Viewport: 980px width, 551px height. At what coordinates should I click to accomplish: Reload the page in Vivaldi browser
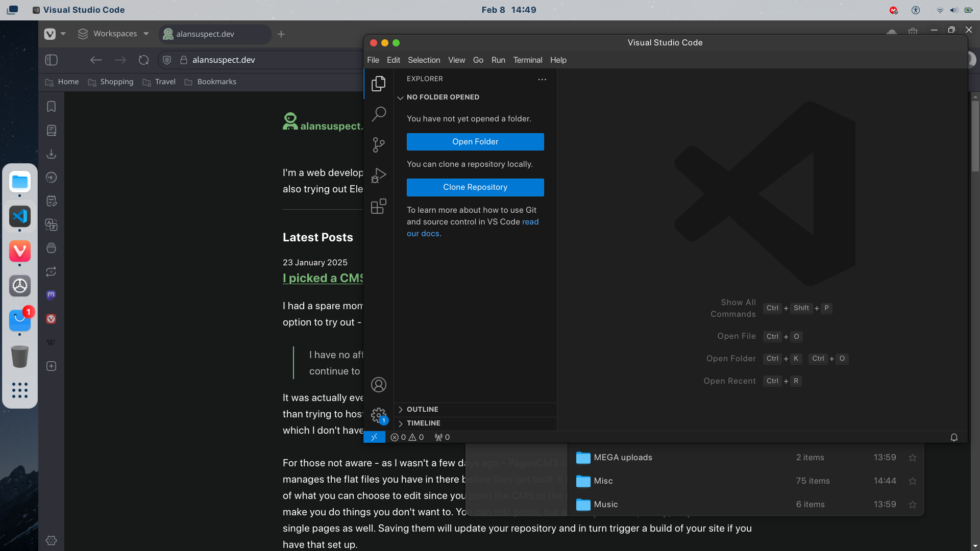143,60
